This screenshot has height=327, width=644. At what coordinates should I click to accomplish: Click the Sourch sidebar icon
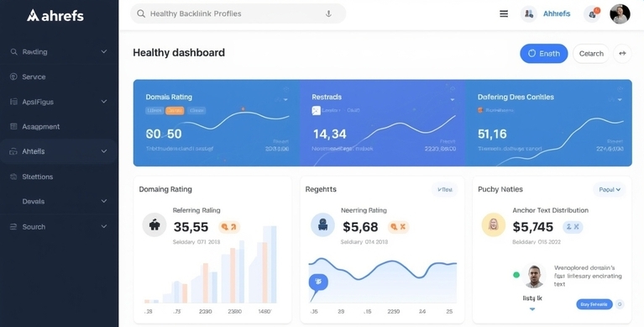13,227
